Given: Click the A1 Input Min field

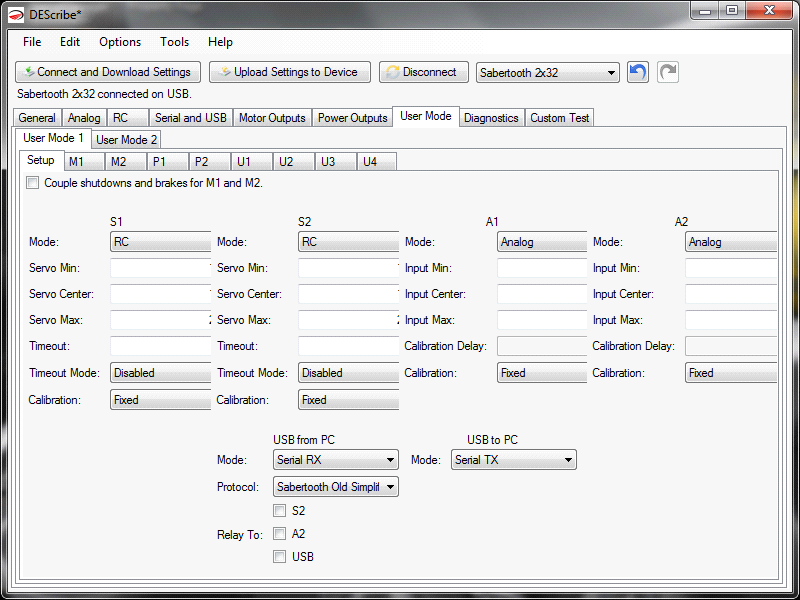Looking at the screenshot, I should [x=542, y=268].
